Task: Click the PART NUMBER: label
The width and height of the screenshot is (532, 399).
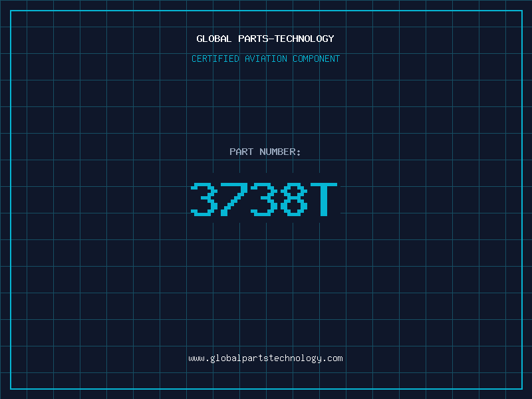Action: (265, 152)
